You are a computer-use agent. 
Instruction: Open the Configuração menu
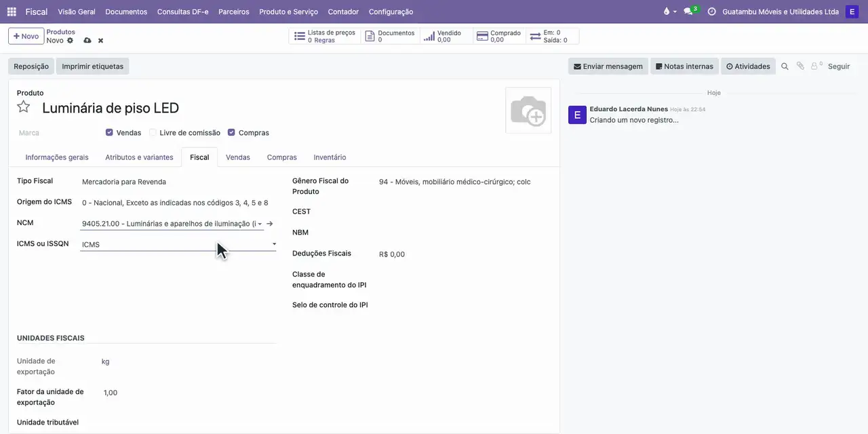point(391,12)
